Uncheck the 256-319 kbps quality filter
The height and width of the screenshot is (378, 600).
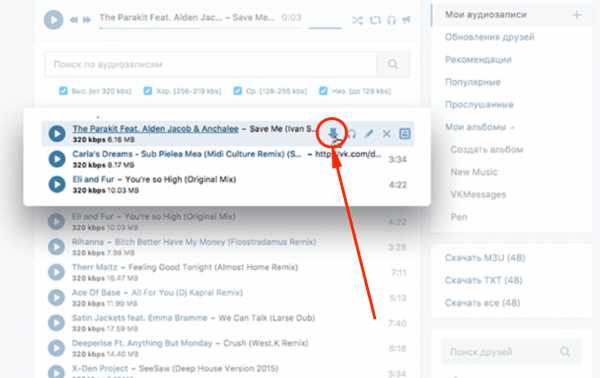click(148, 91)
